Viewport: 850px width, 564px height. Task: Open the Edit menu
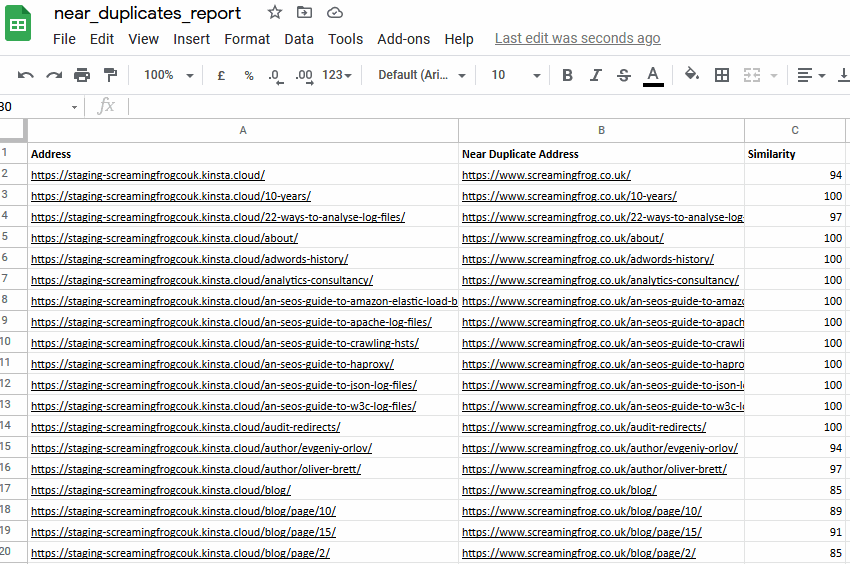pos(102,39)
